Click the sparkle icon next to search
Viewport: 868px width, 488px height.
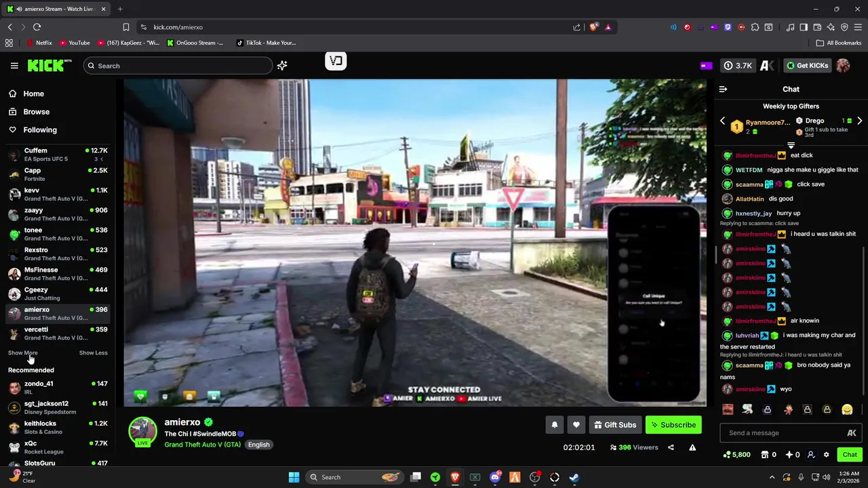tap(282, 66)
